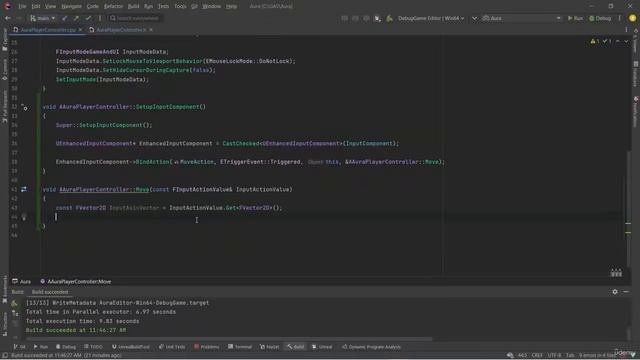Open the Window menu
Viewport: 640px width, 360px height.
[x=211, y=6]
